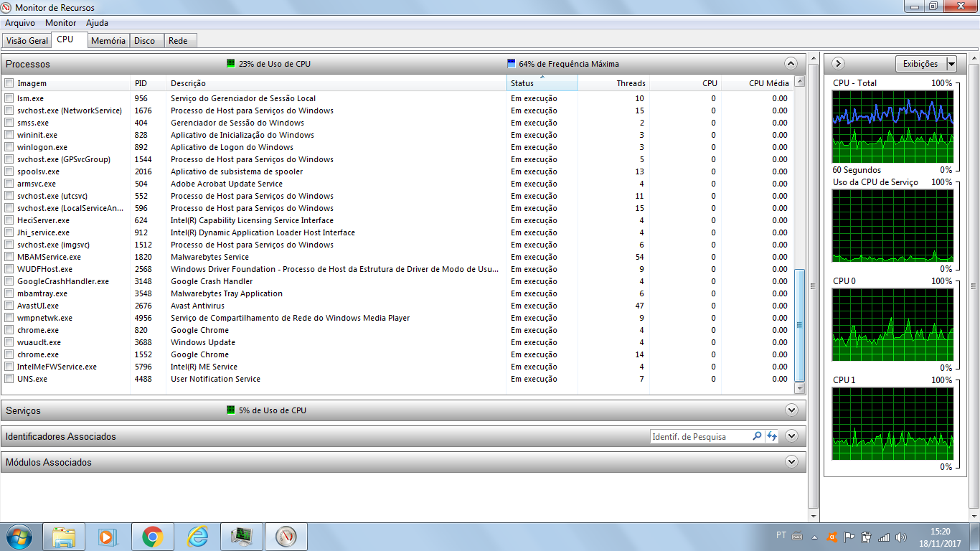The image size is (980, 551).
Task: Open Windows Explorer from taskbar
Action: (64, 537)
